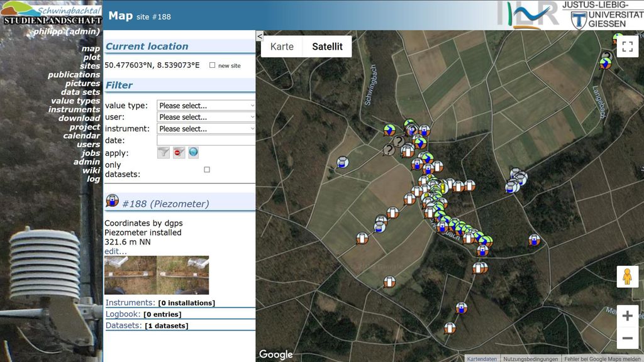Click the coordinates 50.477603°N, 8.539073°E text

[152, 65]
